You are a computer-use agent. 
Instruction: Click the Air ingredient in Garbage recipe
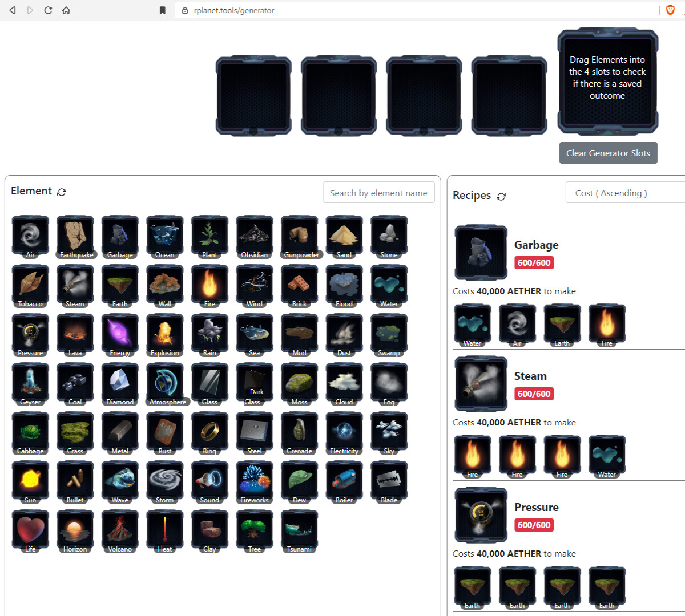click(x=517, y=325)
